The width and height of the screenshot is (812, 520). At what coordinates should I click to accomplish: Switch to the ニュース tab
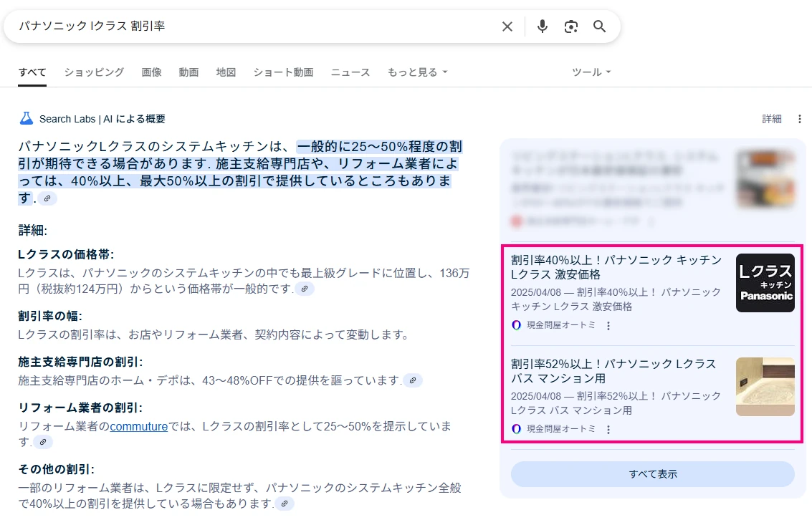350,72
